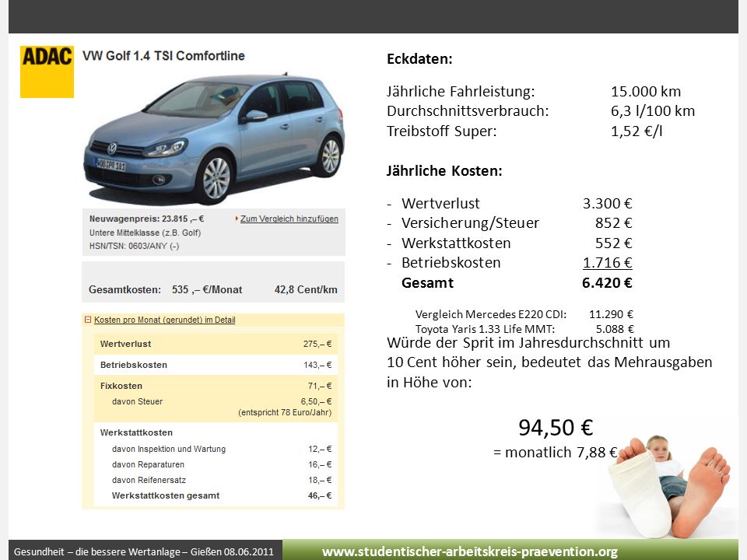Click the '46,– €' total workshop amount
The image size is (747, 560).
(320, 495)
